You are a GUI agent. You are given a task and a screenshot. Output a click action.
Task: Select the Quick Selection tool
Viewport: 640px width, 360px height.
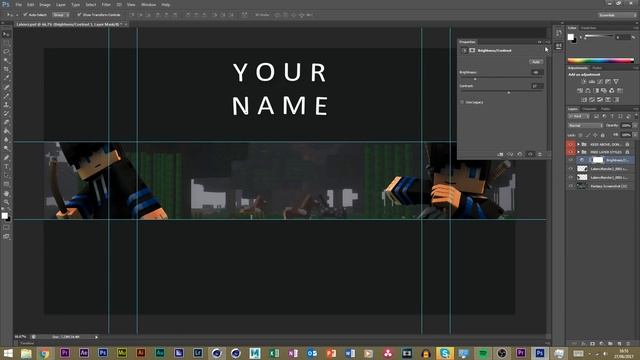tap(6, 61)
